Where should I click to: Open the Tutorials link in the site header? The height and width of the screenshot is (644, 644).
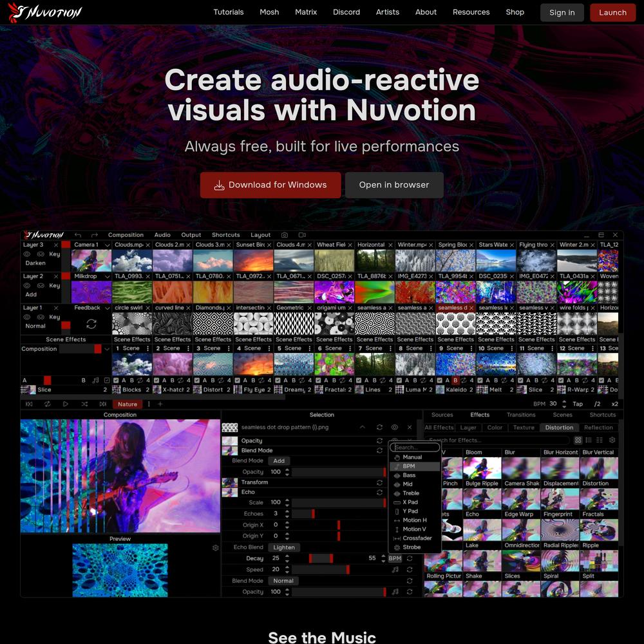point(229,12)
